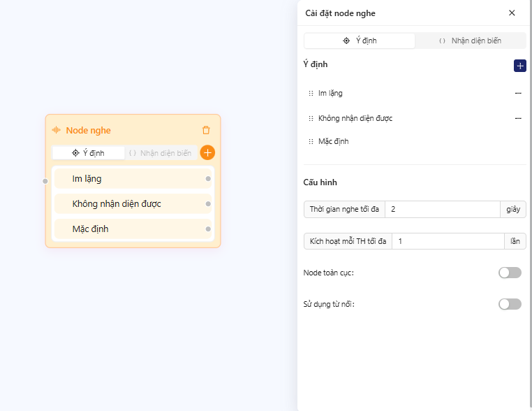
Task: Click drag handle of Mặc định row
Action: (311, 141)
